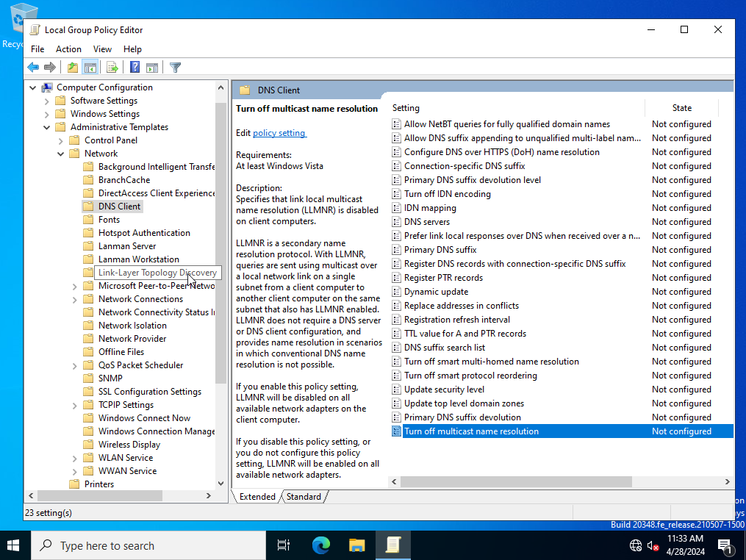Screen dimensions: 746x560
Task: Click the Forward navigation arrow
Action: (x=50, y=67)
